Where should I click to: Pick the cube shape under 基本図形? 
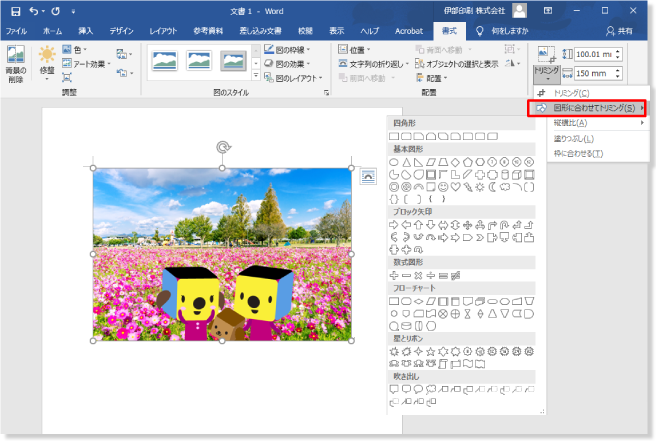[x=517, y=174]
